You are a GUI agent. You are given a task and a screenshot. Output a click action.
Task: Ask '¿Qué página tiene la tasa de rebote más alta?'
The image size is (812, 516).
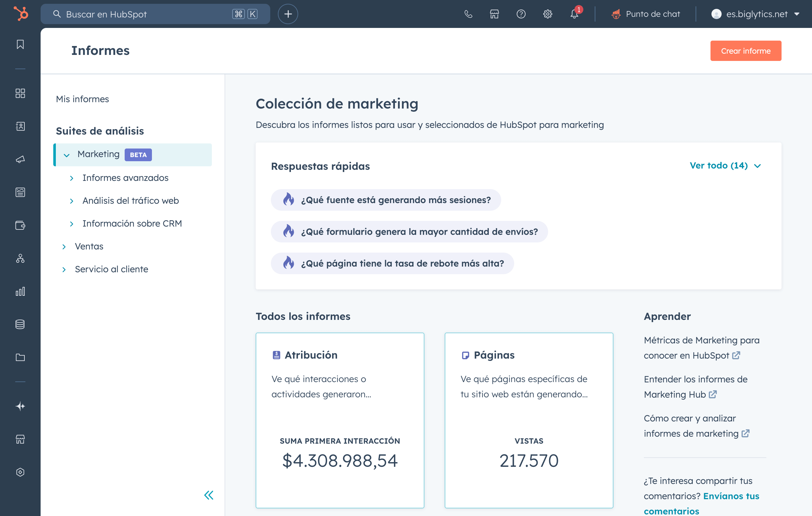tap(392, 263)
